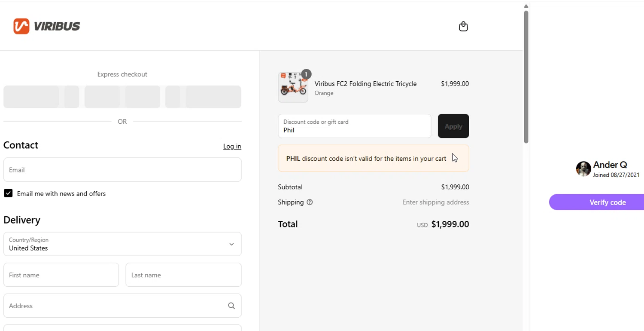Click the shipping help question-mark icon
This screenshot has height=331, width=644.
point(310,202)
